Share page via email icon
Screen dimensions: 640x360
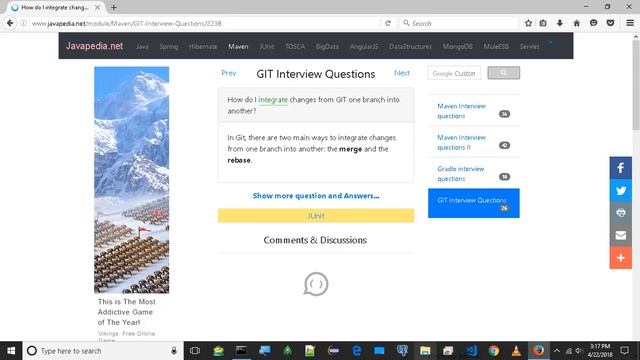click(620, 236)
